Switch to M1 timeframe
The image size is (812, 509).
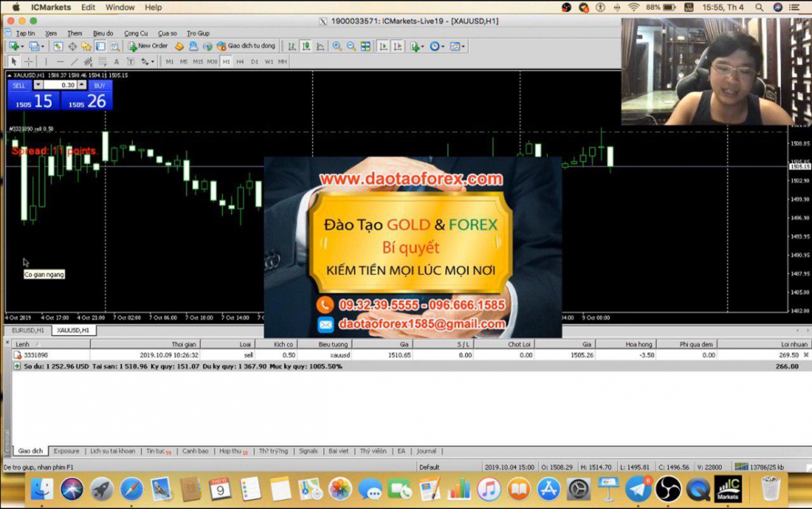coord(170,62)
